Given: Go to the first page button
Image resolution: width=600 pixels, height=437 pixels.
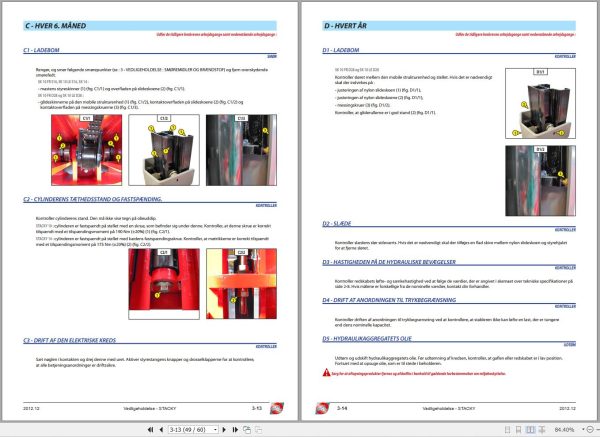Looking at the screenshot, I should [151, 430].
